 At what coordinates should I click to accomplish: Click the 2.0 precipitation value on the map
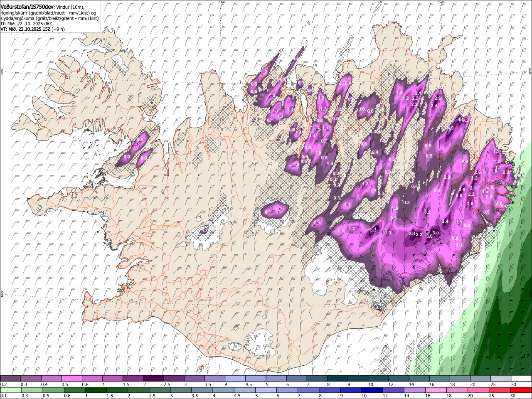(x=447, y=177)
